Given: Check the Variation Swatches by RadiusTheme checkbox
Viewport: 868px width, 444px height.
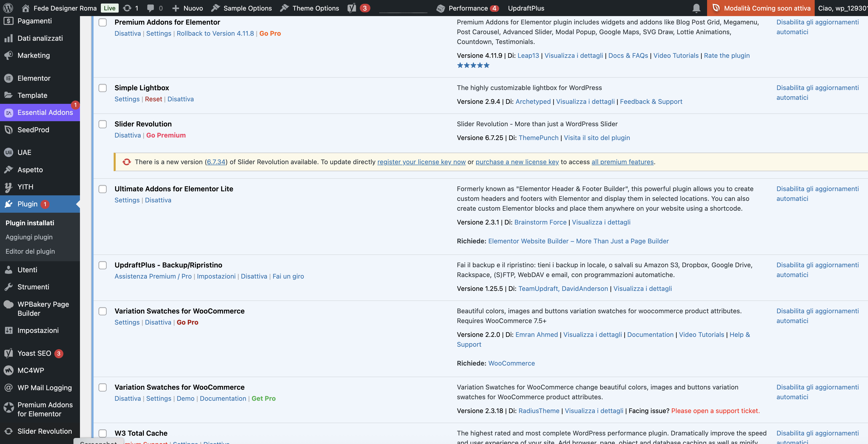Looking at the screenshot, I should click(x=102, y=387).
